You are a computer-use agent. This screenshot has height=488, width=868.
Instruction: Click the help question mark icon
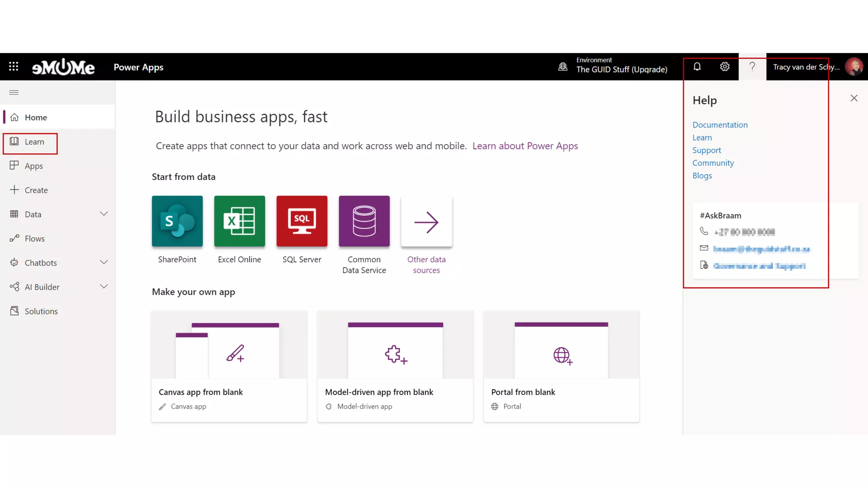pyautogui.click(x=752, y=67)
